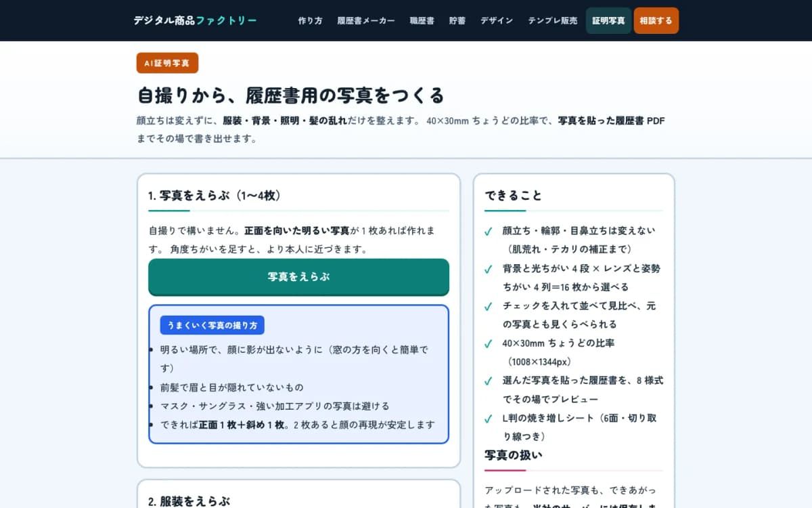Click checkmark beside 顔立ち・輪郭・目鼻立ちは変えない
Image resolution: width=812 pixels, height=508 pixels.
pos(488,231)
